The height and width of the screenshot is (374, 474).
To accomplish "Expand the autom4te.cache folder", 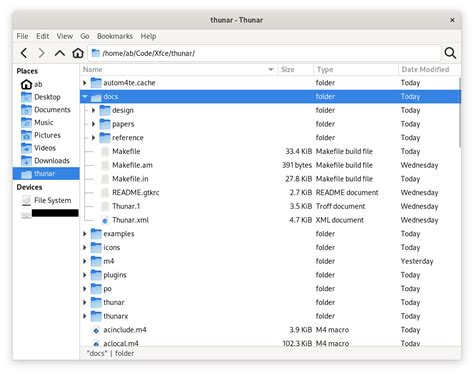I will [x=85, y=83].
